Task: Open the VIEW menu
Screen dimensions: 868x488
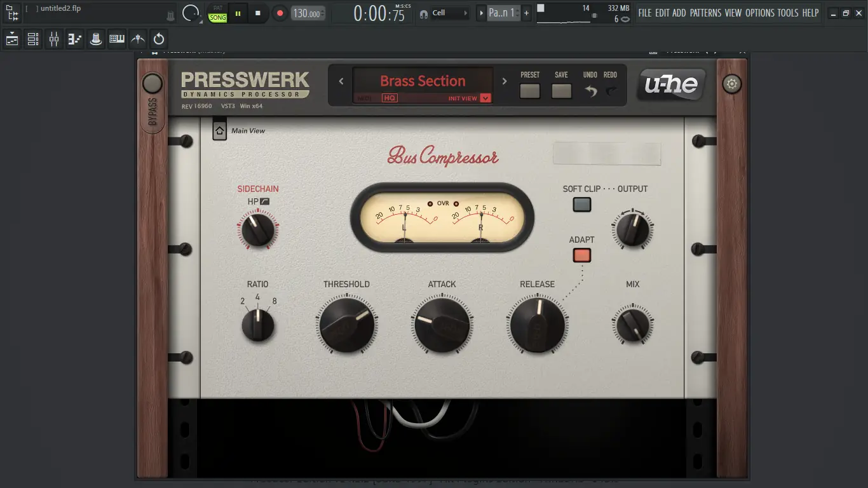Action: 733,13
